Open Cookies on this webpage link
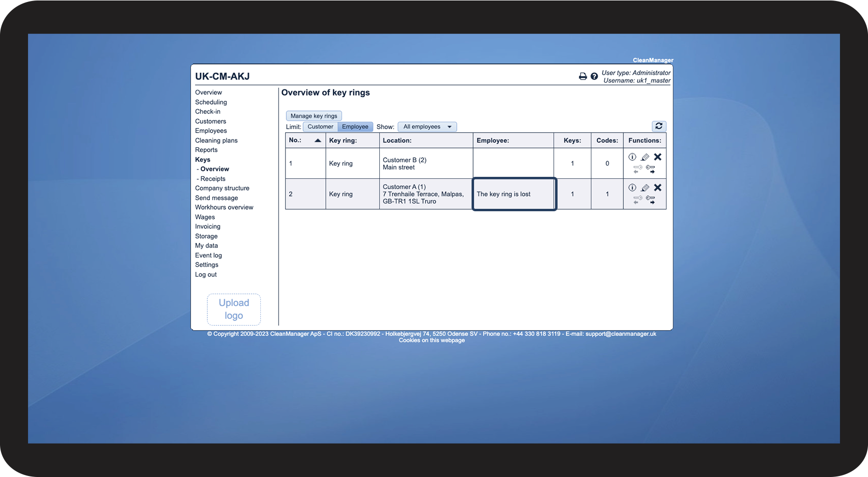The width and height of the screenshot is (868, 477). pos(432,340)
